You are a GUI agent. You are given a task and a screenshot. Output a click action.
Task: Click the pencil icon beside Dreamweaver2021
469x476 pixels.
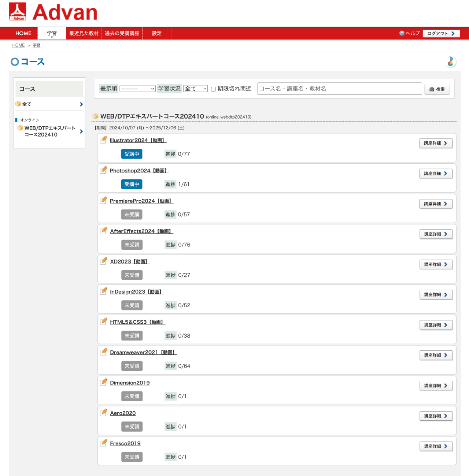pos(104,352)
